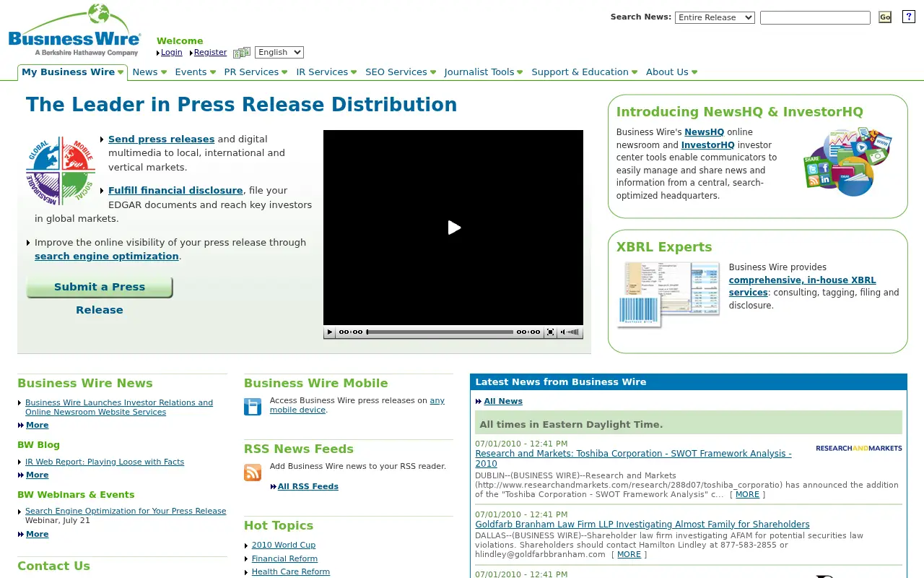Expand the News menu
924x578 pixels.
pyautogui.click(x=149, y=72)
